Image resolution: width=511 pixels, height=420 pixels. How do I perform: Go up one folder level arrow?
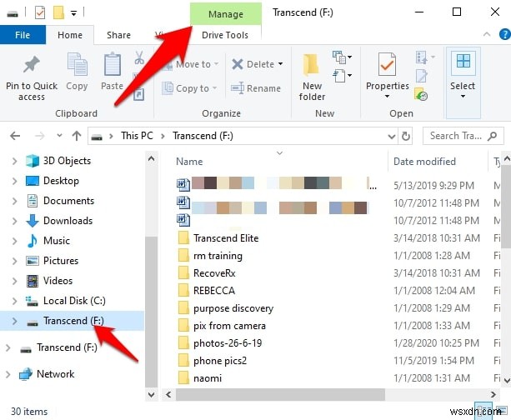tap(77, 136)
